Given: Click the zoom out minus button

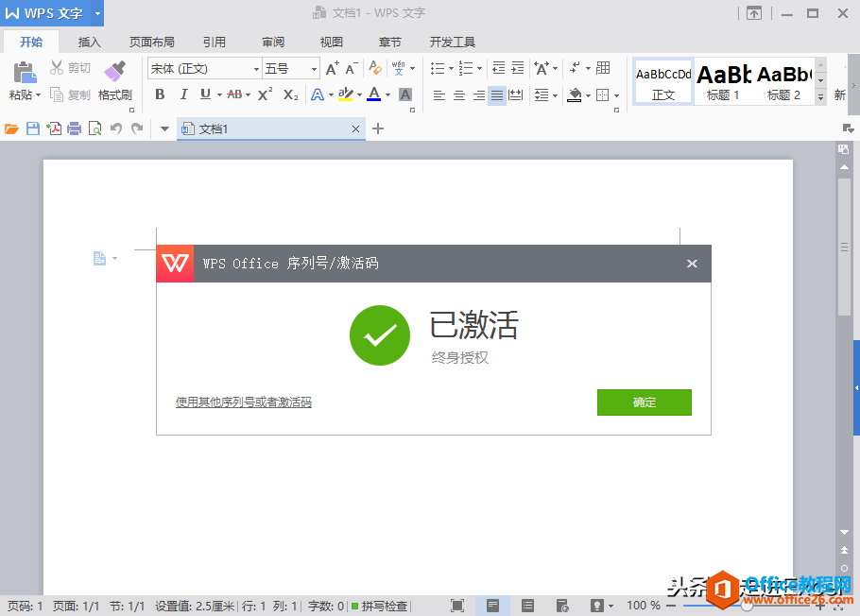Looking at the screenshot, I should 671,606.
